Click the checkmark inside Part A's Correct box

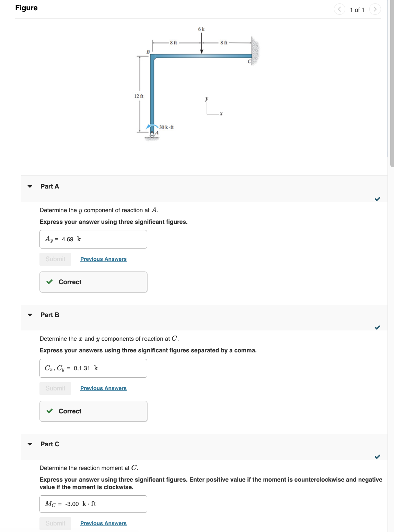(x=50, y=282)
